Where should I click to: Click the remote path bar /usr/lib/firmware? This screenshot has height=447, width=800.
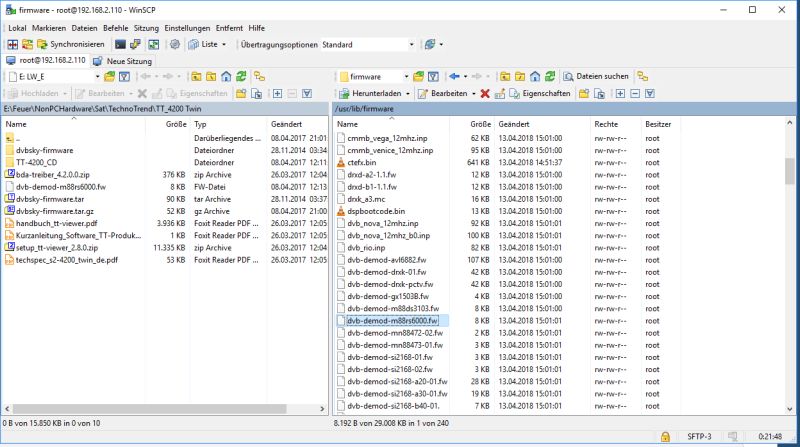(564, 109)
